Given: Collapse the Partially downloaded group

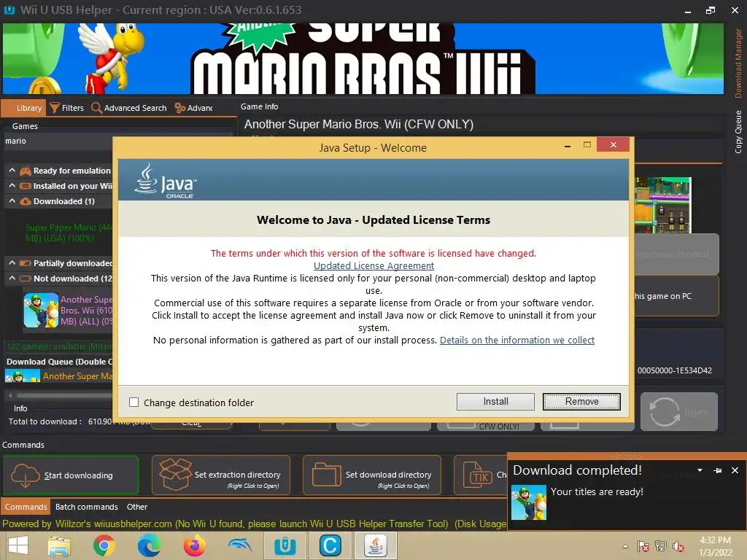Looking at the screenshot, I should point(12,262).
